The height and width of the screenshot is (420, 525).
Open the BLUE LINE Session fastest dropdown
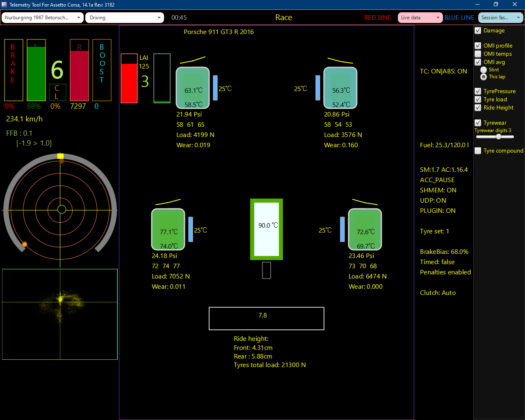pyautogui.click(x=500, y=18)
